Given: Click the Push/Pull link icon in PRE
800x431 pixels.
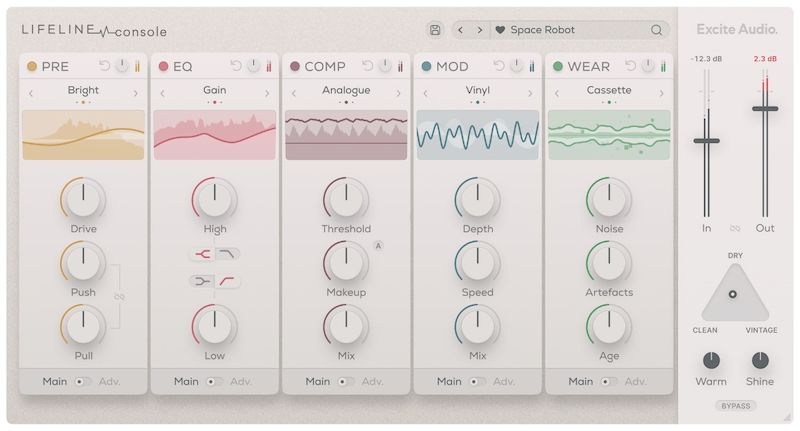Looking at the screenshot, I should click(119, 296).
